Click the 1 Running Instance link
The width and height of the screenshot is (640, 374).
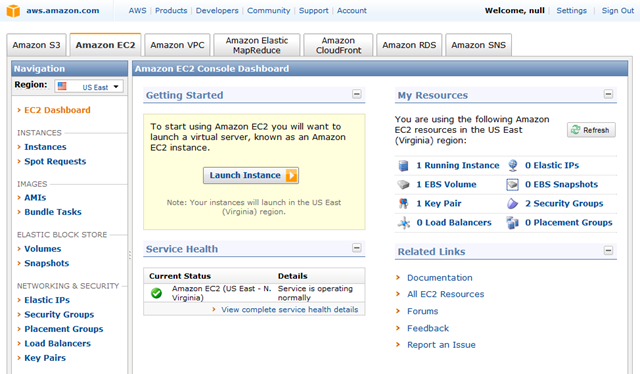tap(458, 165)
